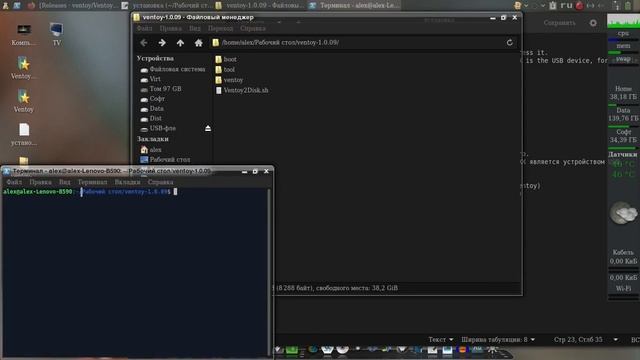This screenshot has height=360, width=640.
Task: Open the file manager Переход menu
Action: point(220,29)
